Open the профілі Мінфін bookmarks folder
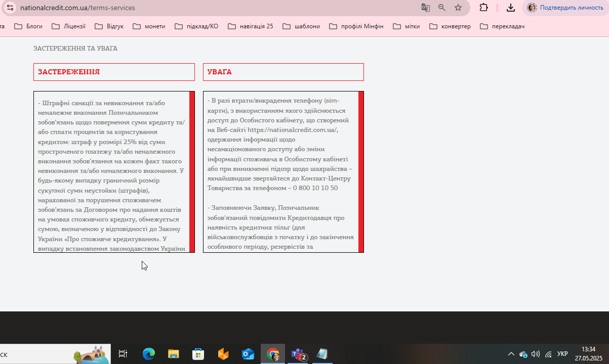 pyautogui.click(x=356, y=26)
